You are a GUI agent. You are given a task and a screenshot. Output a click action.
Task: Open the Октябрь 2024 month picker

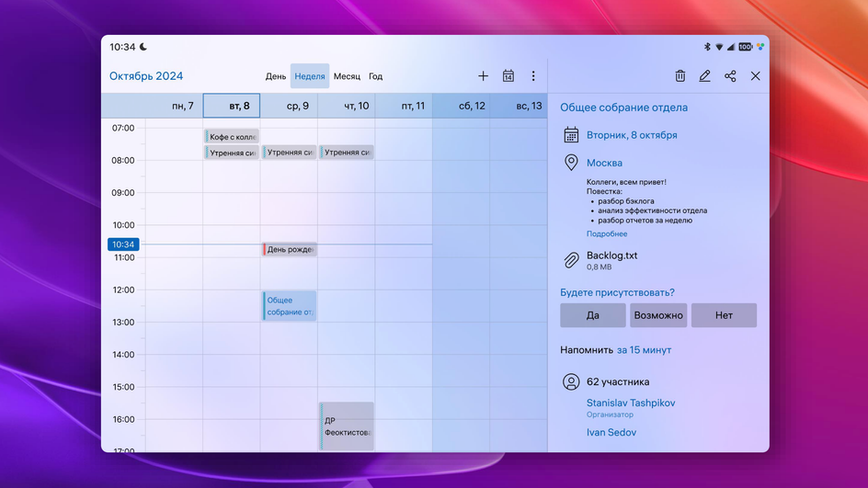pyautogui.click(x=146, y=75)
